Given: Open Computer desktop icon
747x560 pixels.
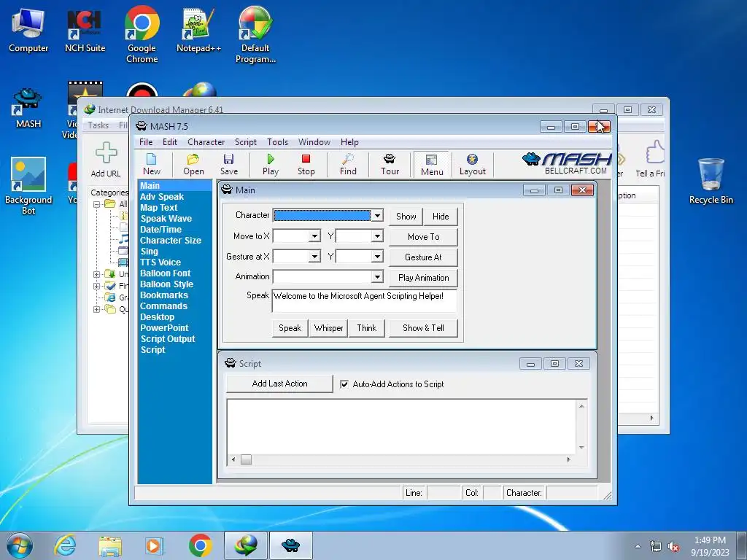Looking at the screenshot, I should click(x=28, y=30).
